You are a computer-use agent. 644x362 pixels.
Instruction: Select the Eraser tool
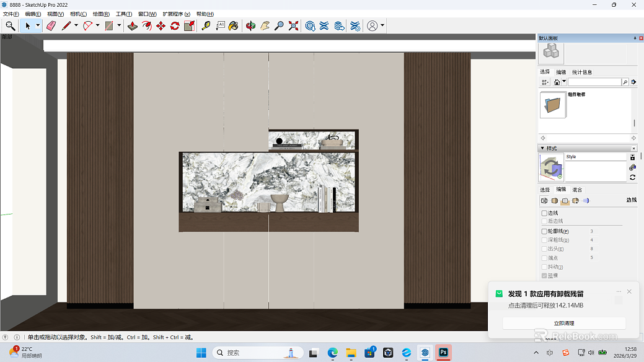coord(51,26)
